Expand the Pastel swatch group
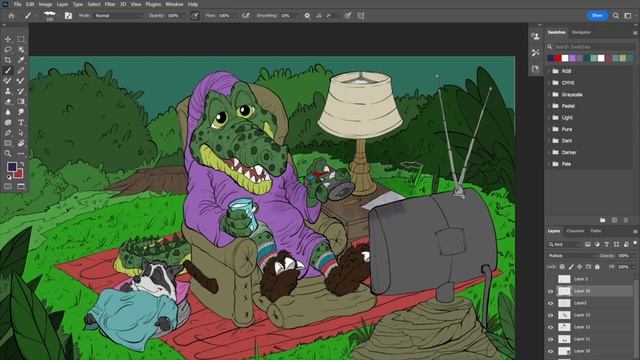Screen dimensions: 640x360 [549, 106]
